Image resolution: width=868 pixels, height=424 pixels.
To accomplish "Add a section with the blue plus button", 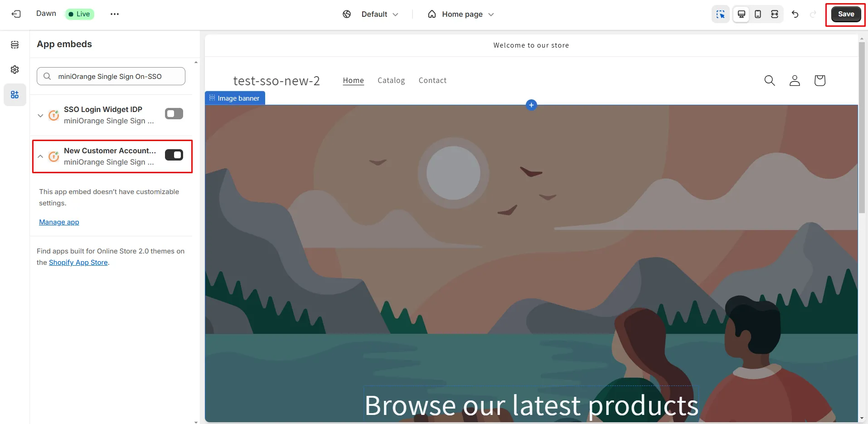I will pos(531,105).
